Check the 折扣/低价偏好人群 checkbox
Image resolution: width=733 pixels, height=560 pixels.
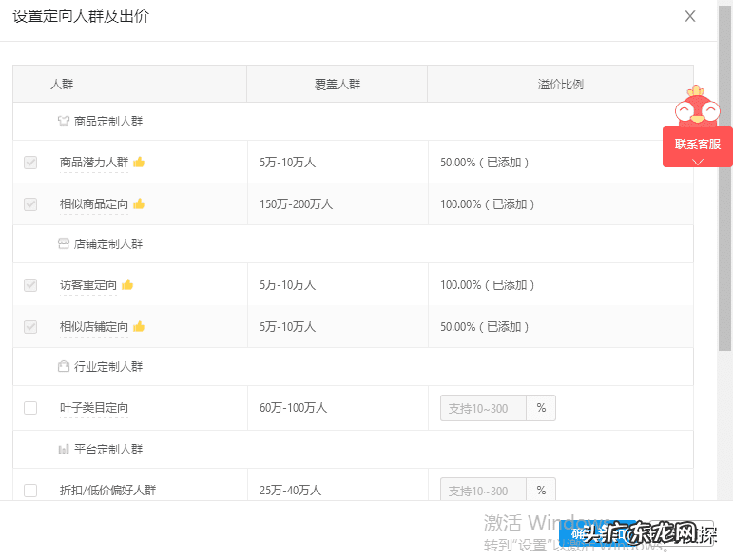pos(30,491)
